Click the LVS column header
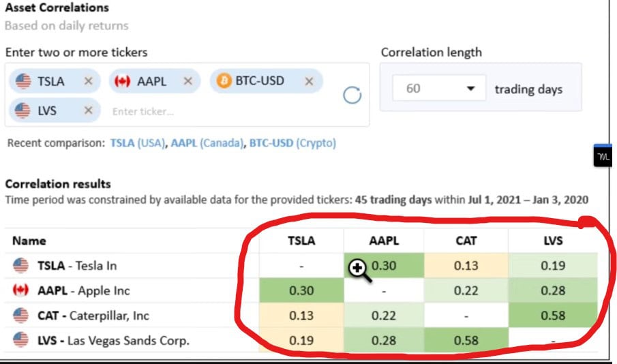Image resolution: width=617 pixels, height=364 pixels. pos(553,241)
